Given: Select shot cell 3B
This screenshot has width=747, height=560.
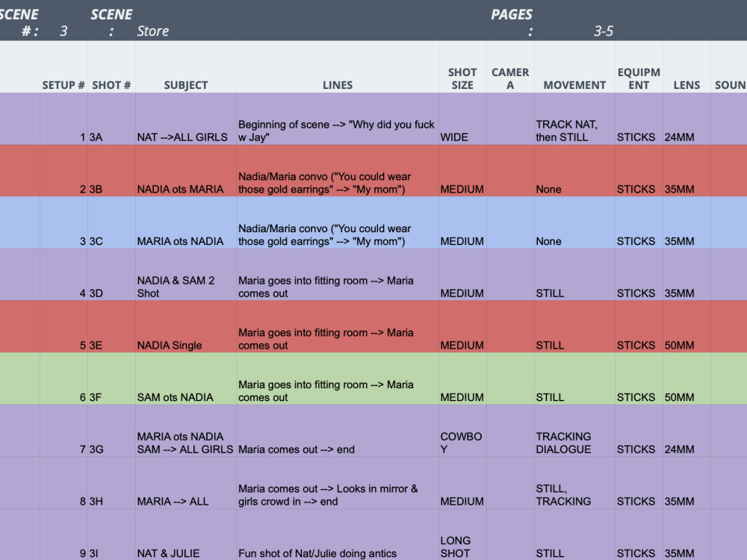Looking at the screenshot, I should coord(111,170).
